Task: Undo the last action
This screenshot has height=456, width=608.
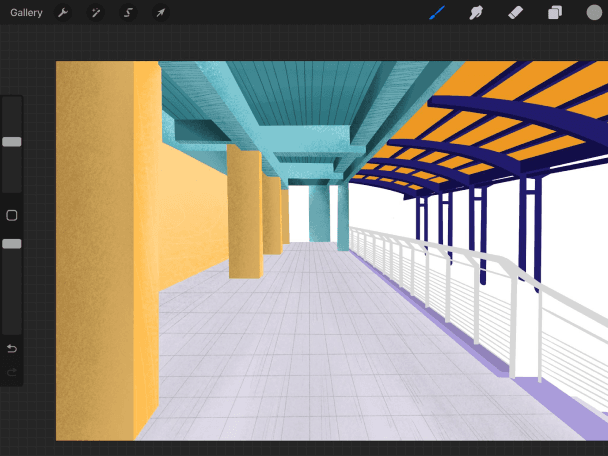Action: click(x=12, y=348)
